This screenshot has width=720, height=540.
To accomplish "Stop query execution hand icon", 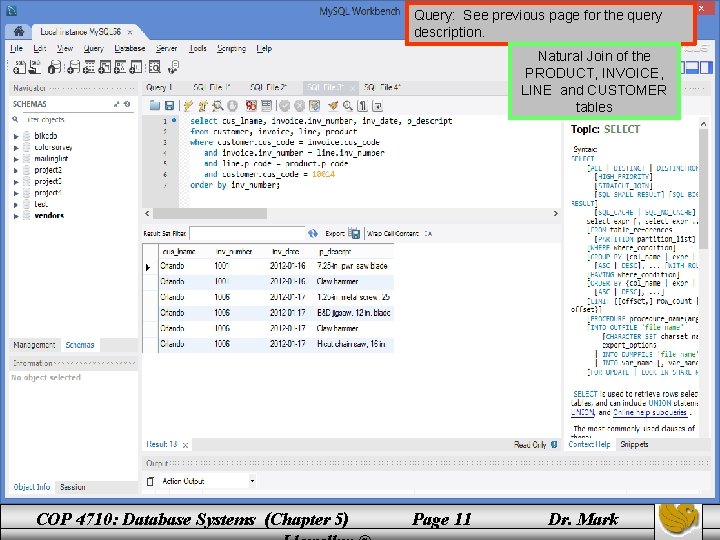I will [x=233, y=106].
